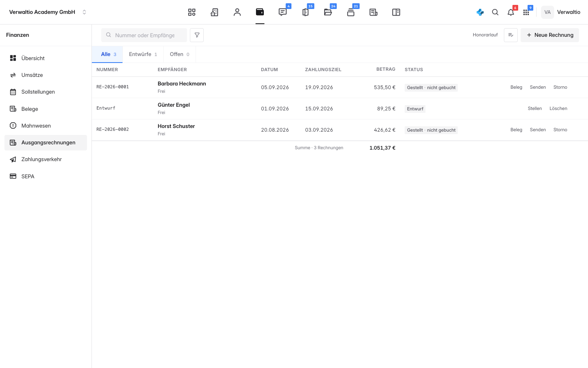588x368 pixels.
Task: Click Storno for Horst Schuster's invoice
Action: point(560,130)
